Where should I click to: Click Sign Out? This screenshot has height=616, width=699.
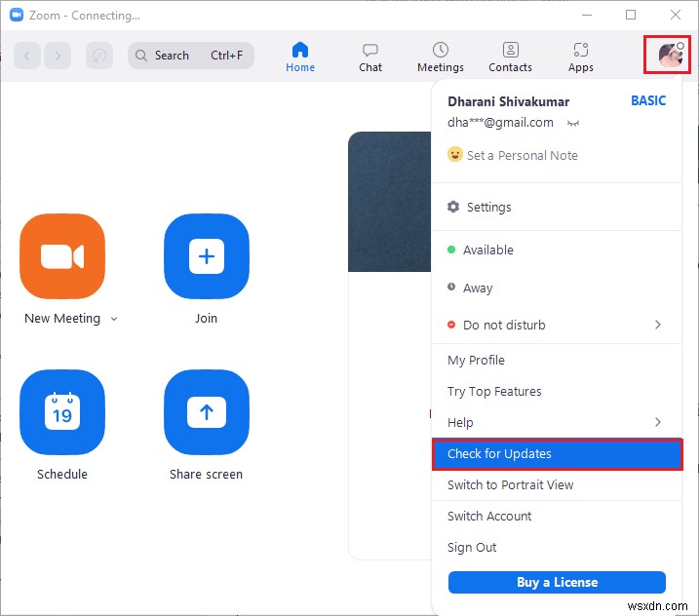(x=558, y=548)
